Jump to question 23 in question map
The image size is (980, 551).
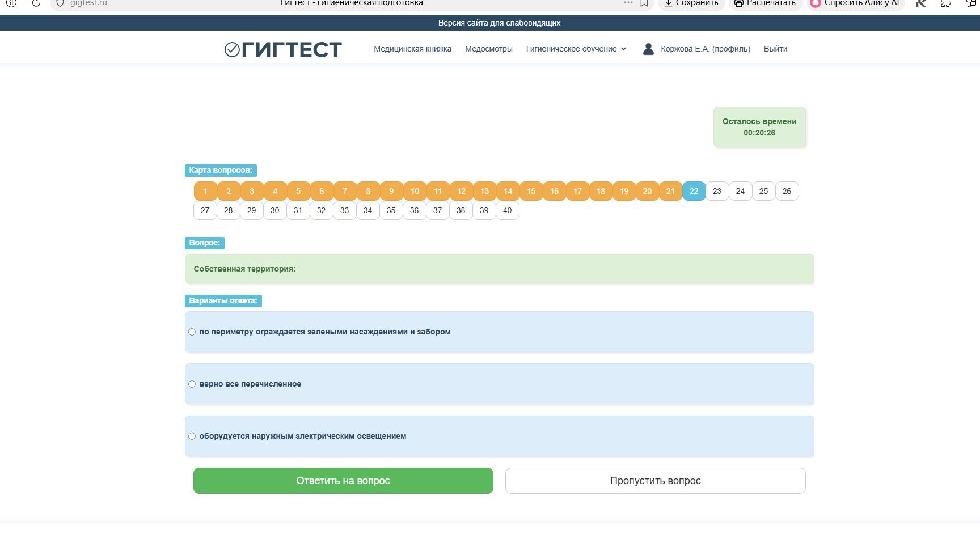(x=717, y=192)
